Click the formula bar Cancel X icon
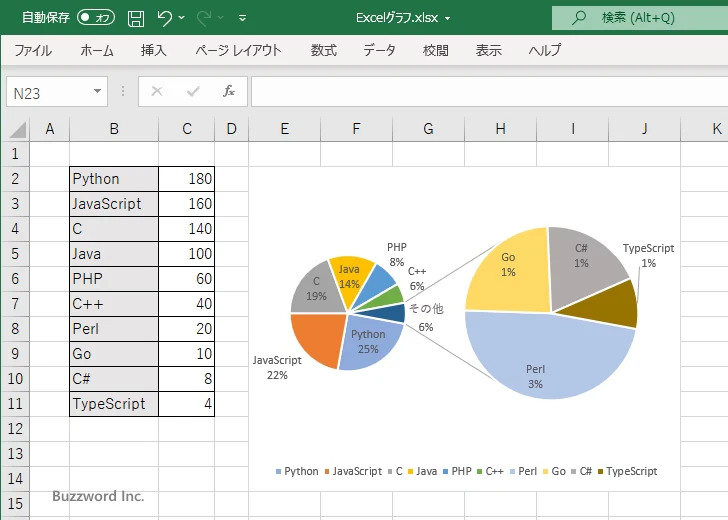The height and width of the screenshot is (520, 728). click(157, 91)
